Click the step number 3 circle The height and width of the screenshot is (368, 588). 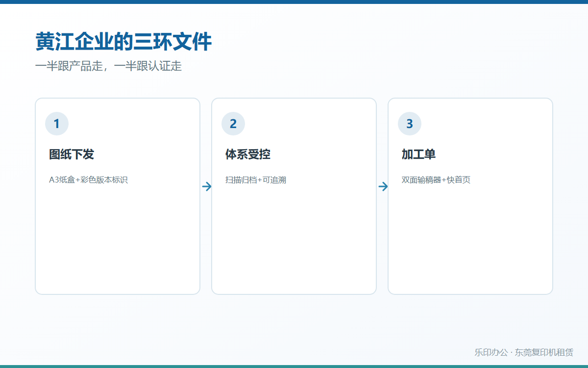410,124
